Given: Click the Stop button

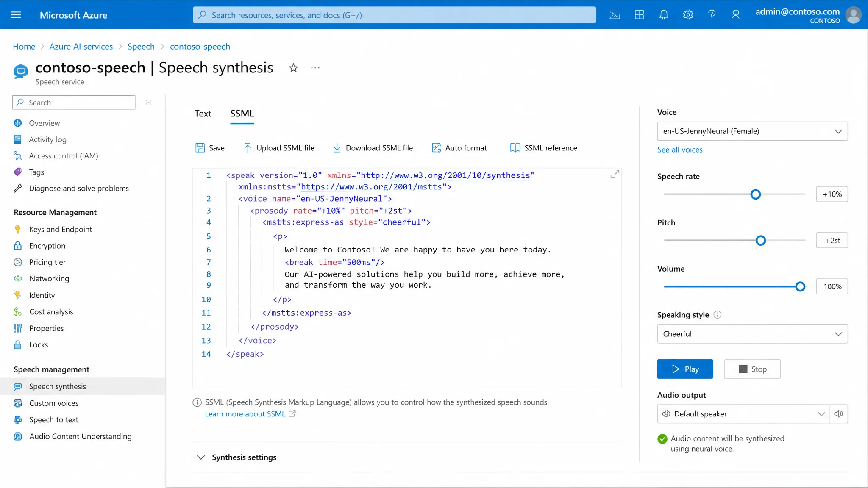Looking at the screenshot, I should pyautogui.click(x=752, y=369).
